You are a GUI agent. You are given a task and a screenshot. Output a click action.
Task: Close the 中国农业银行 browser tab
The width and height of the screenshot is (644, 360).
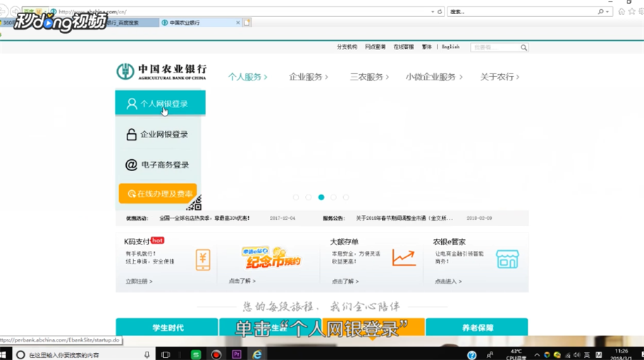click(x=238, y=23)
